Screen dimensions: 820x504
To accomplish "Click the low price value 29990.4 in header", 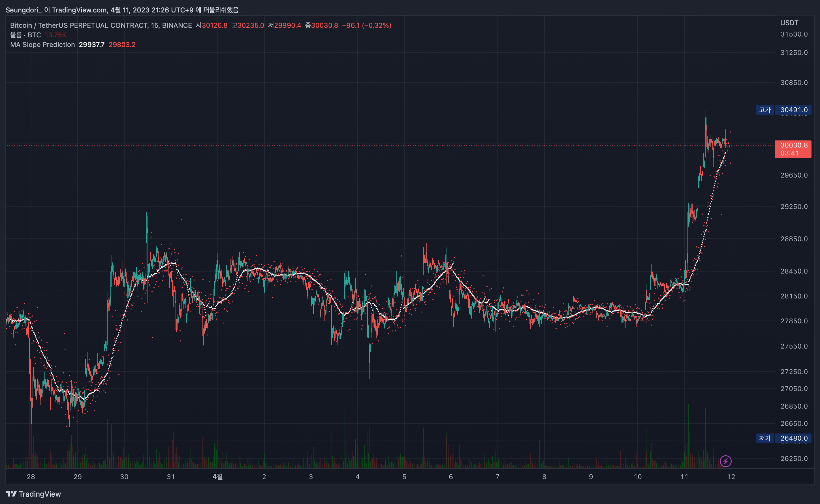I will coord(288,25).
